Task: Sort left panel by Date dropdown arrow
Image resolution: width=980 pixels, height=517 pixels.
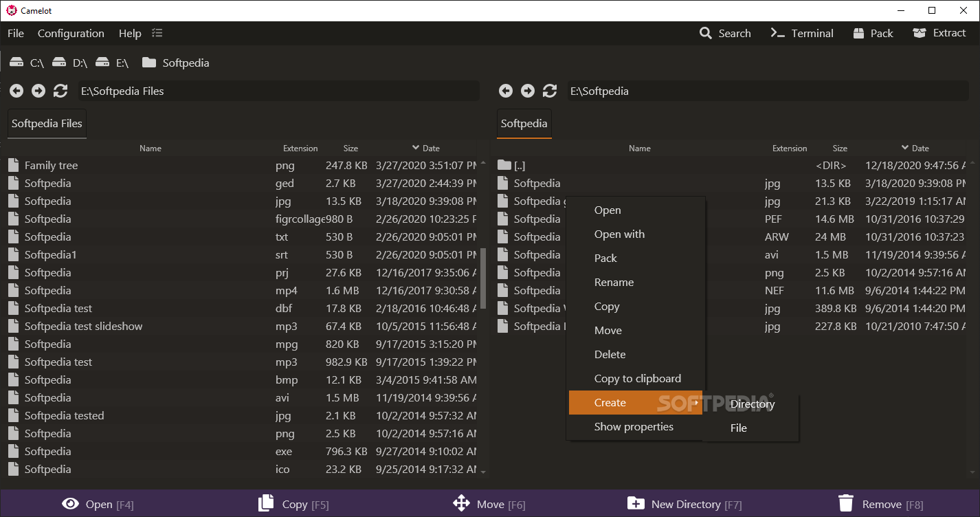Action: click(x=416, y=148)
